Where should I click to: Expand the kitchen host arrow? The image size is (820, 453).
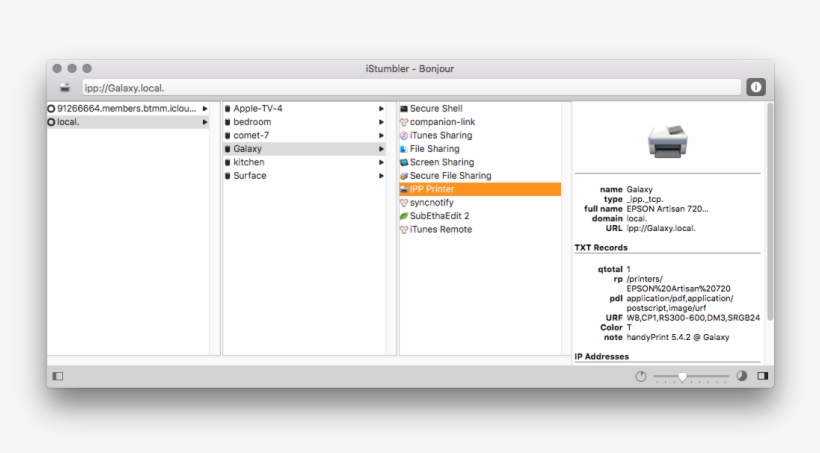point(381,163)
